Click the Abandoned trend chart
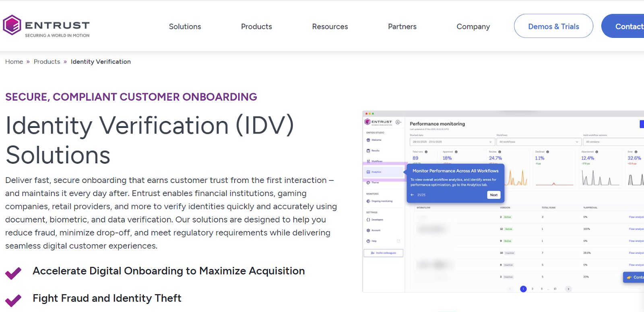The height and width of the screenshot is (312, 644). 601,178
